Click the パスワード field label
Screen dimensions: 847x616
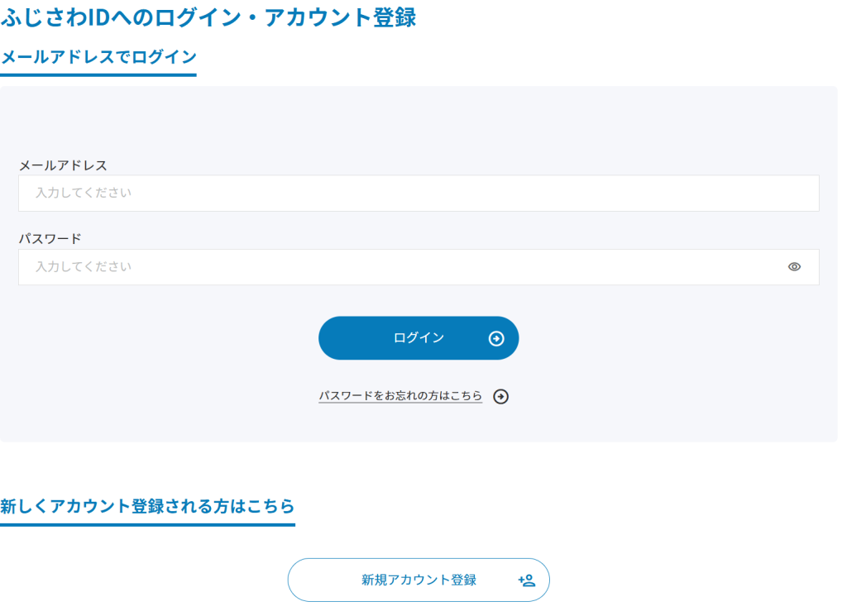[x=50, y=238]
